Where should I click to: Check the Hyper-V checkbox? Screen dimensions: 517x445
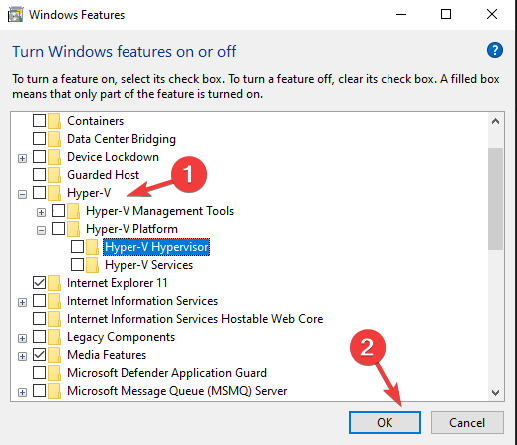(39, 193)
